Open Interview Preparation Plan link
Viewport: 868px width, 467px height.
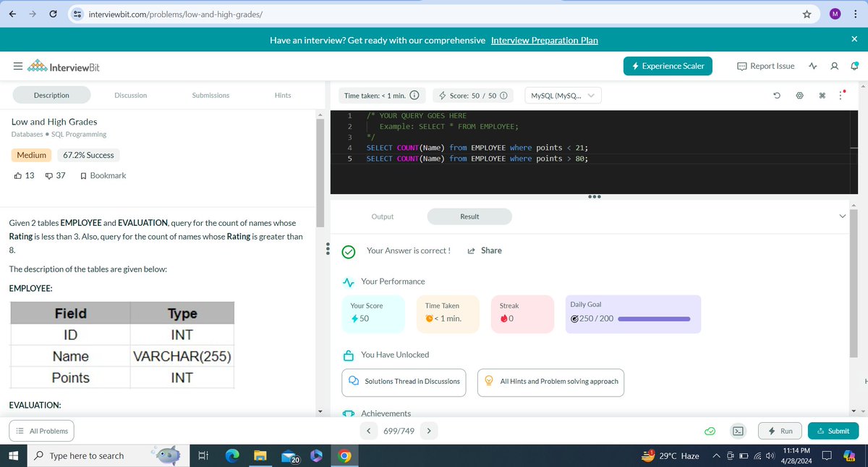[x=545, y=40]
